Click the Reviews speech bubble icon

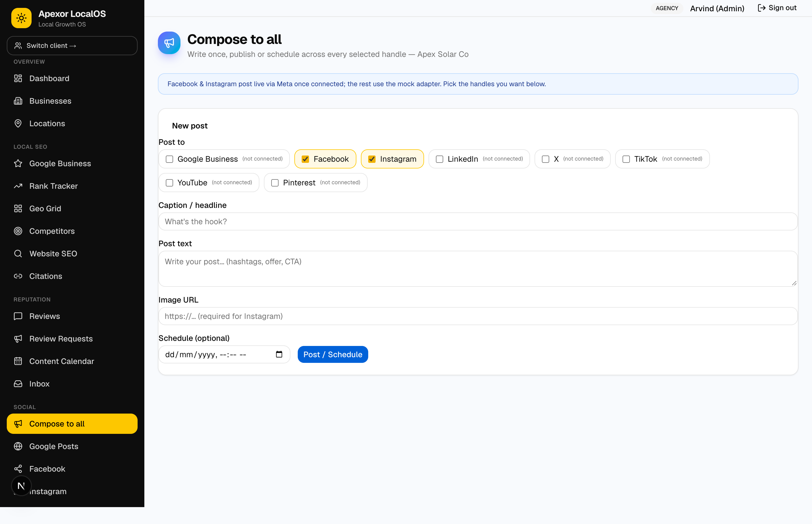(18, 316)
